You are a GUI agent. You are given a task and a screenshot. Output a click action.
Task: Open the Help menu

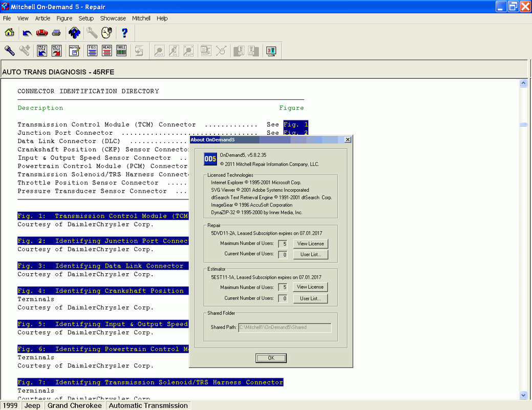click(x=162, y=18)
